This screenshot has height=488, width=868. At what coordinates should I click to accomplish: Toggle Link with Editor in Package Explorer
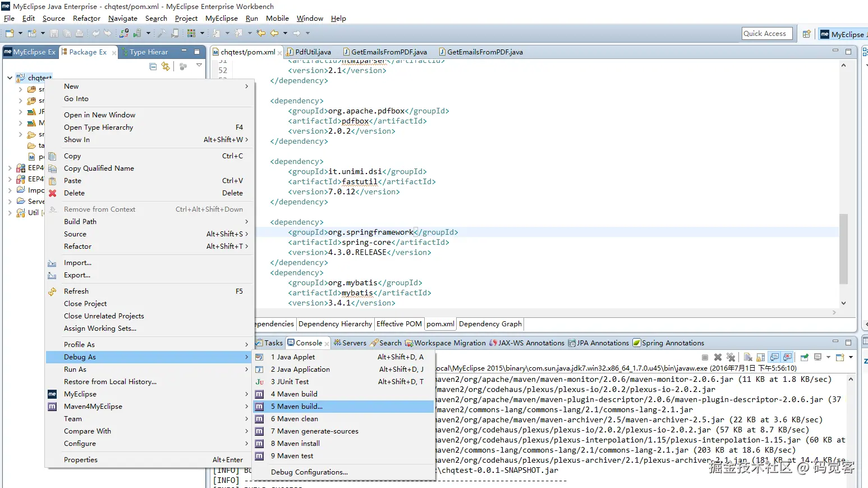(x=166, y=66)
